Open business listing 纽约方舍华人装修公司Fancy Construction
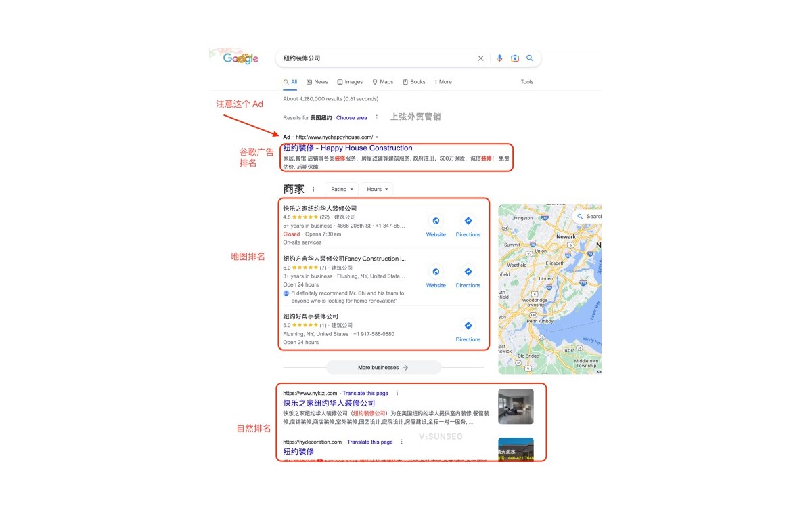This screenshot has width=812, height=508. click(x=344, y=259)
